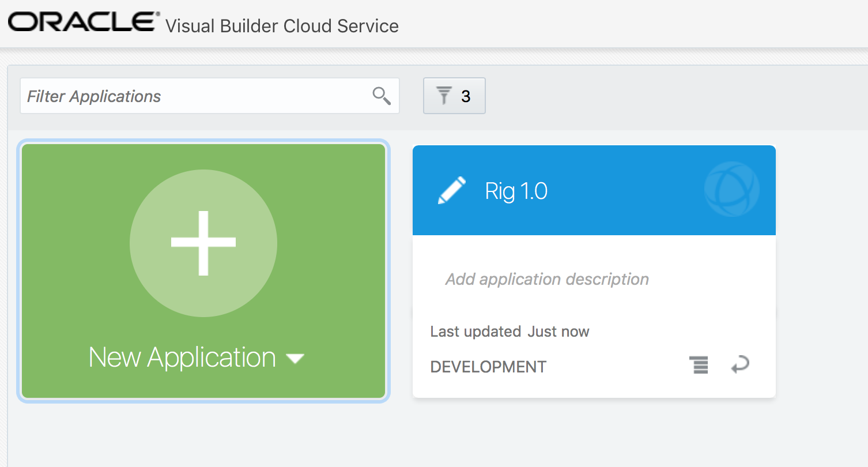Open the Rig 1.0 application title
Screen dimensions: 868x467
516,191
